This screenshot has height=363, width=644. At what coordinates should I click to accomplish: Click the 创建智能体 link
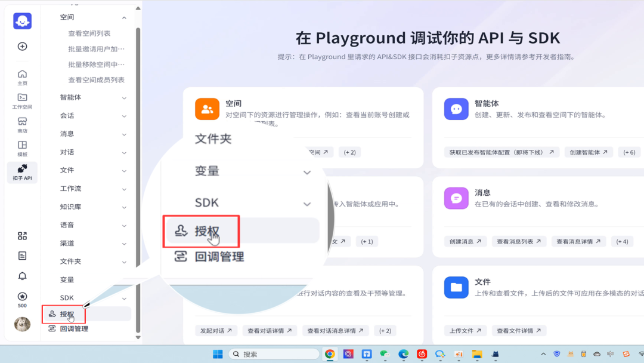589,152
